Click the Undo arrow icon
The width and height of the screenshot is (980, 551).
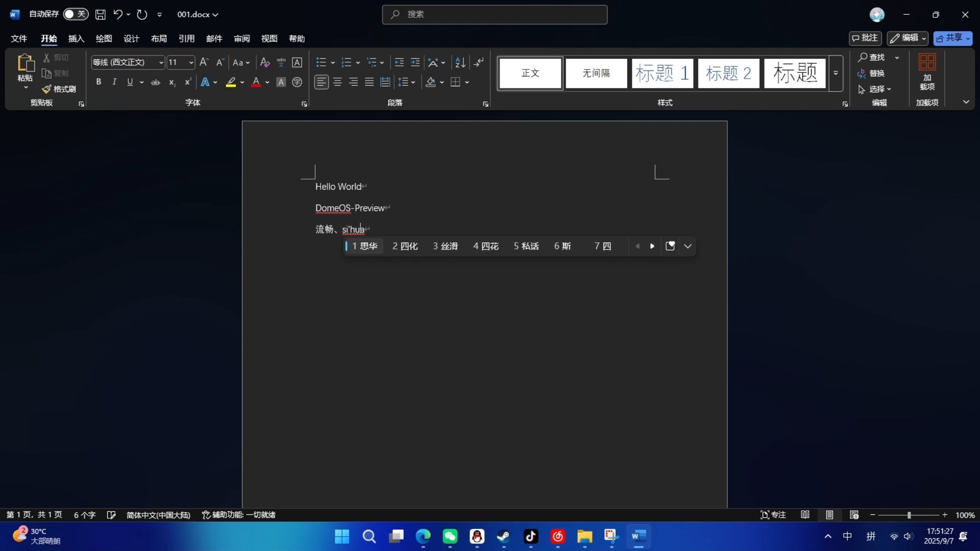(117, 14)
